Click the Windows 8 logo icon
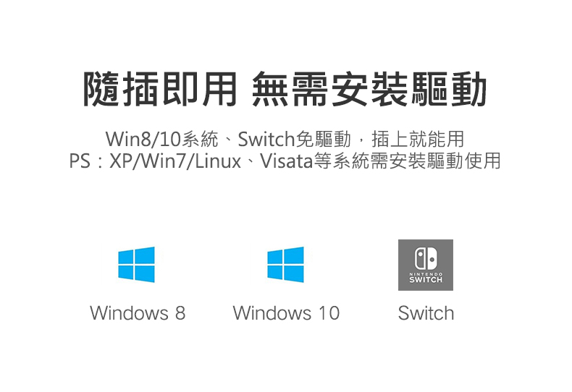The height and width of the screenshot is (392, 572). (136, 265)
